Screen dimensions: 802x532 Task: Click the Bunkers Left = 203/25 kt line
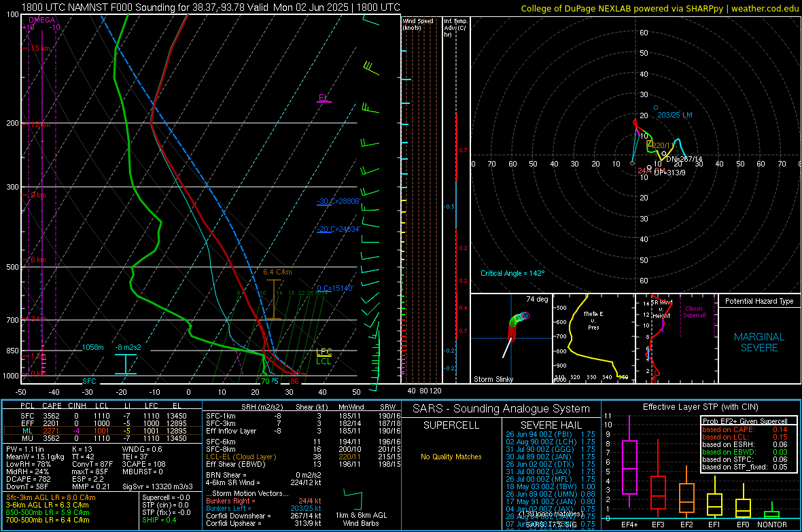pos(264,508)
